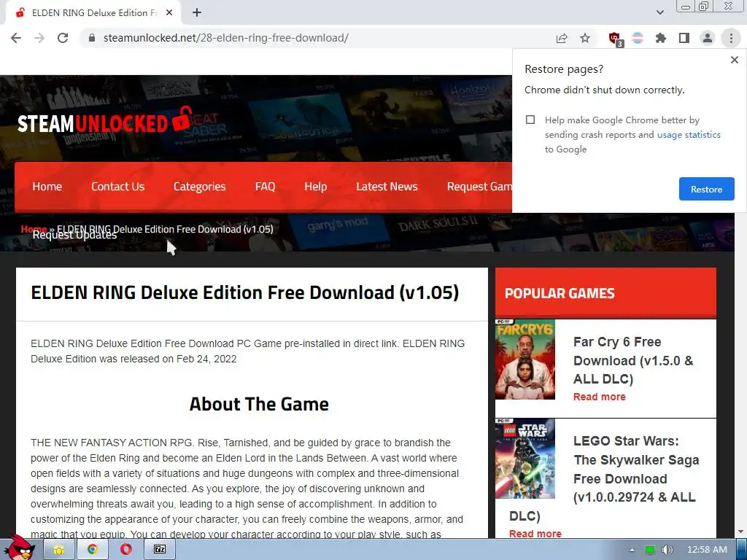Switch to the ELDEN RING Deluxe Edition tab
This screenshot has height=560, width=747.
point(94,13)
